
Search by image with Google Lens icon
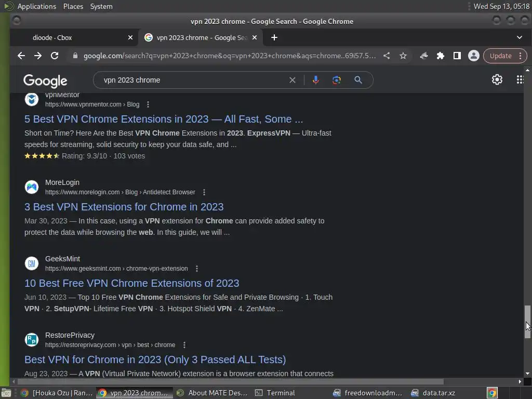point(336,80)
